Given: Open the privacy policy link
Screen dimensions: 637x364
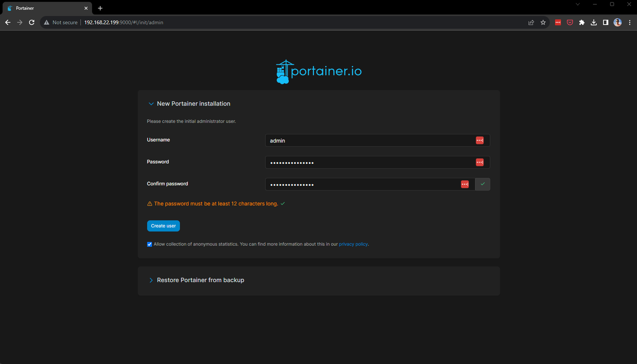Looking at the screenshot, I should (353, 244).
